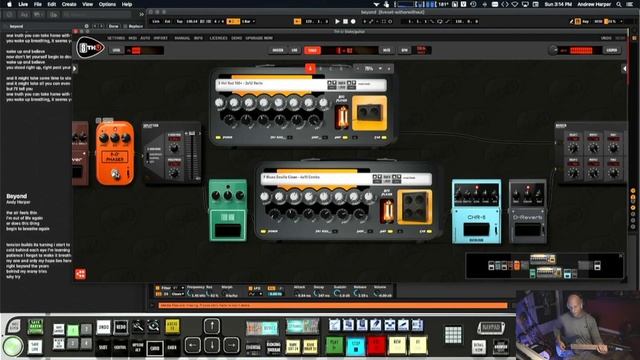This screenshot has height=360, width=640.
Task: Click the Master button in TH-U toolbar
Action: (278, 50)
